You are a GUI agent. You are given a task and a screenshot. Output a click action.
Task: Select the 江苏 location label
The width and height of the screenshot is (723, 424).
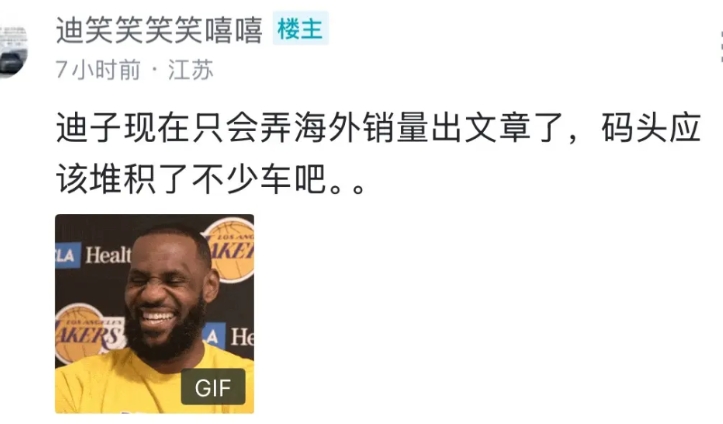tap(190, 70)
